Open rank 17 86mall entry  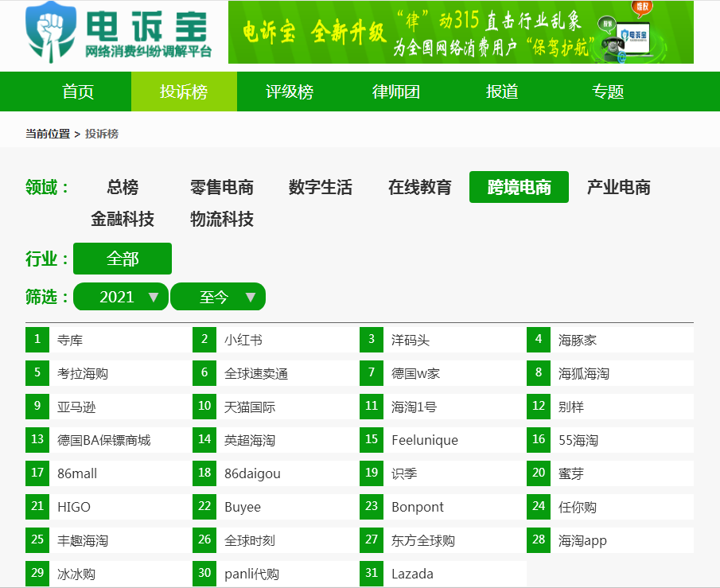[x=109, y=473]
